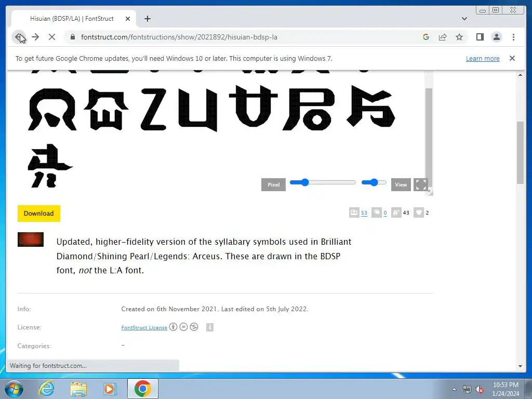Click the Pixel preview button
The width and height of the screenshot is (532, 399).
click(x=273, y=184)
